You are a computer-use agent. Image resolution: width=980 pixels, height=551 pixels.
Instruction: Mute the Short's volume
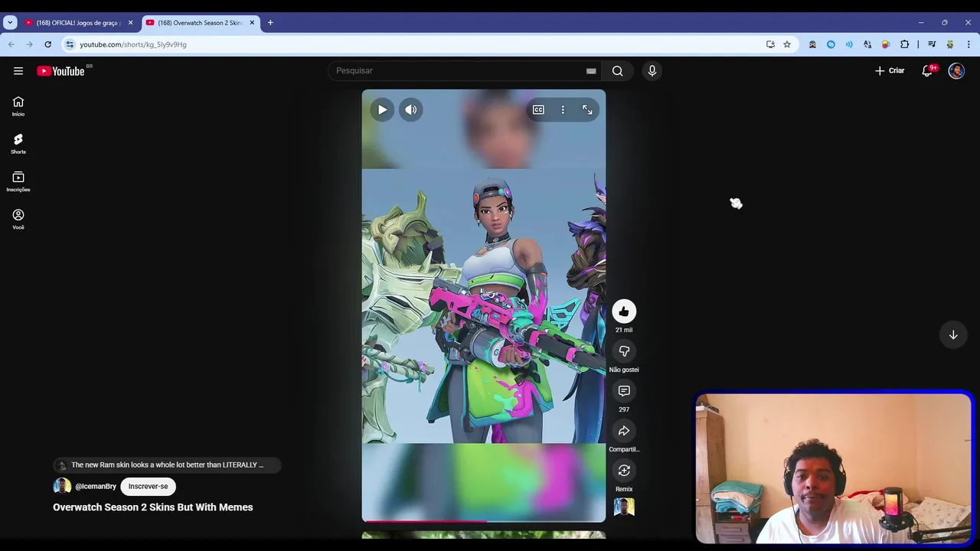click(411, 109)
